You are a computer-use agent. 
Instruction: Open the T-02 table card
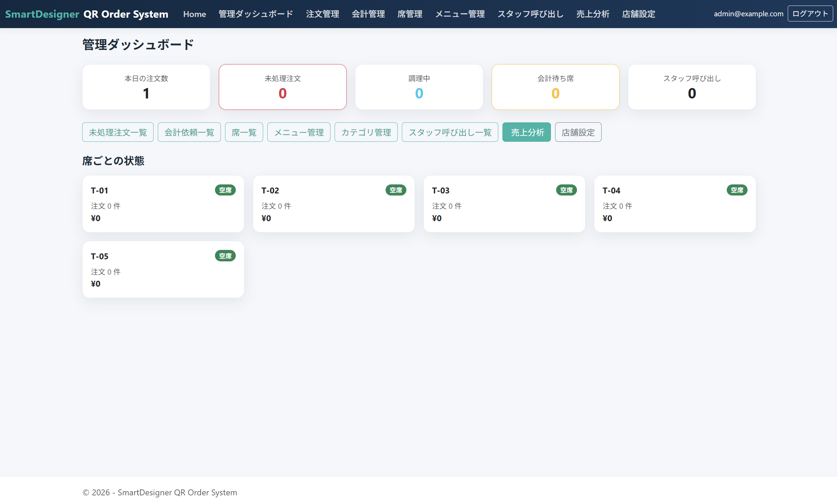pos(334,204)
